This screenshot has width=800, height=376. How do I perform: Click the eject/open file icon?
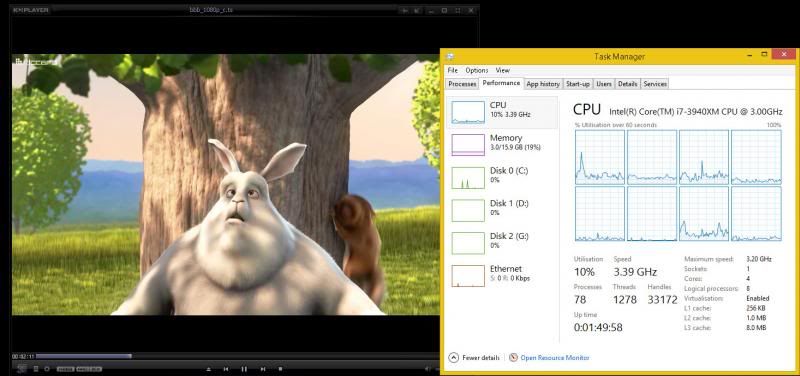coord(208,369)
